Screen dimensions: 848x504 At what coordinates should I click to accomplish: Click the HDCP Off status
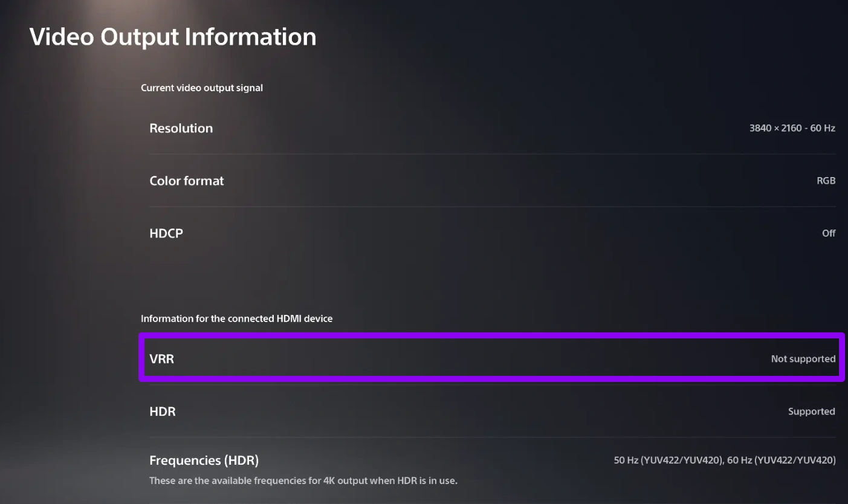[x=828, y=233]
